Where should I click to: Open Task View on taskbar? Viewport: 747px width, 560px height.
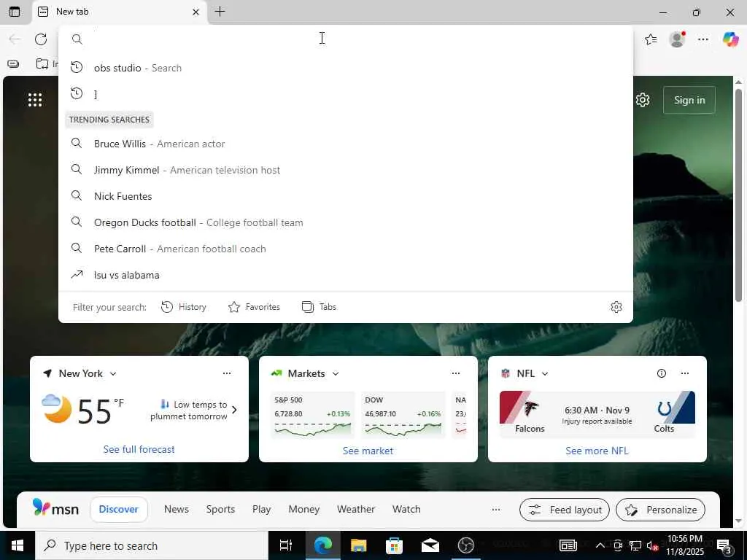[x=285, y=545]
